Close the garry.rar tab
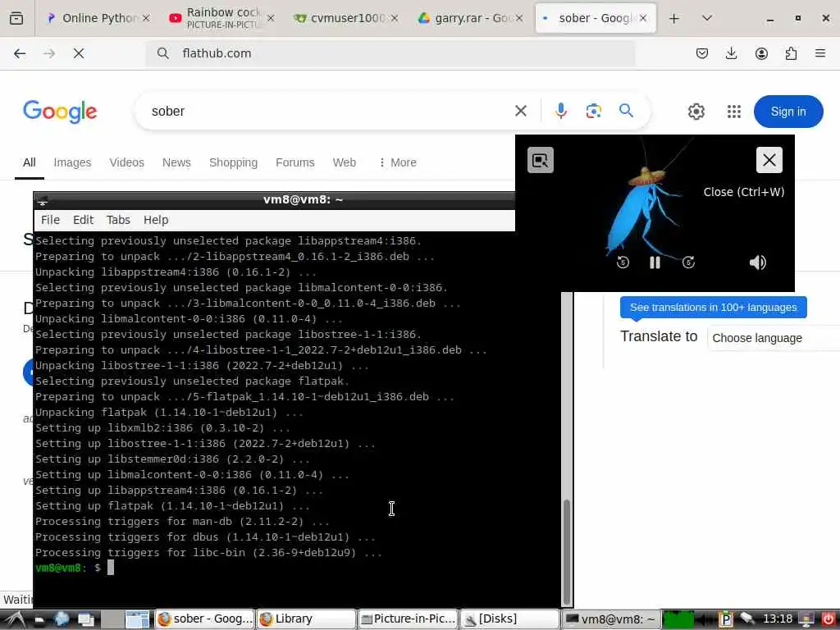Image resolution: width=840 pixels, height=630 pixels. point(518,18)
